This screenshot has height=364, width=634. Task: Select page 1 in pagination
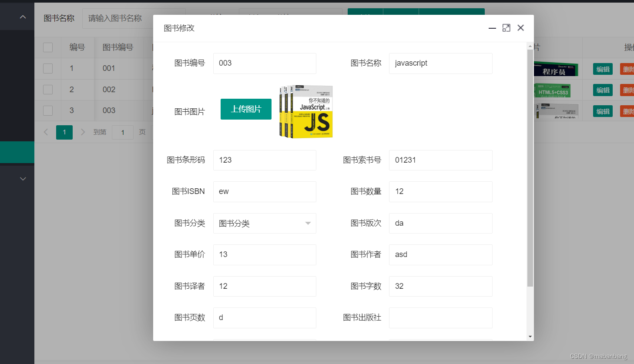click(x=64, y=132)
